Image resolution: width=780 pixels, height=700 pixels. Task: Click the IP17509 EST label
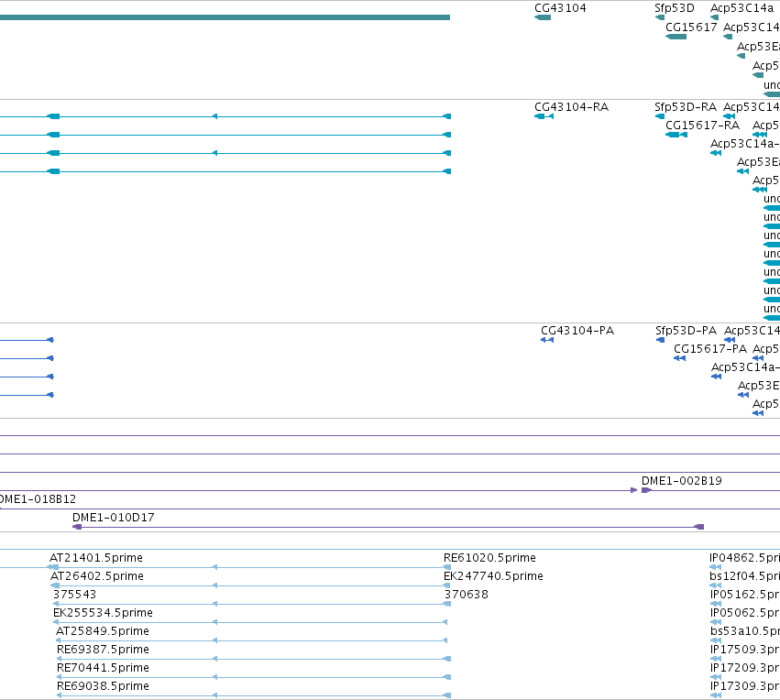[x=745, y=650]
